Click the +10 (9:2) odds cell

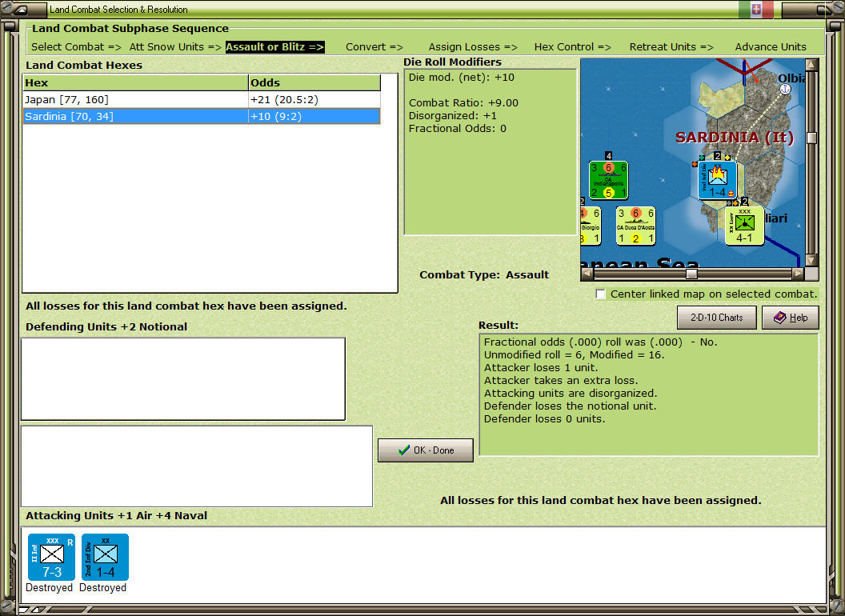[x=314, y=117]
